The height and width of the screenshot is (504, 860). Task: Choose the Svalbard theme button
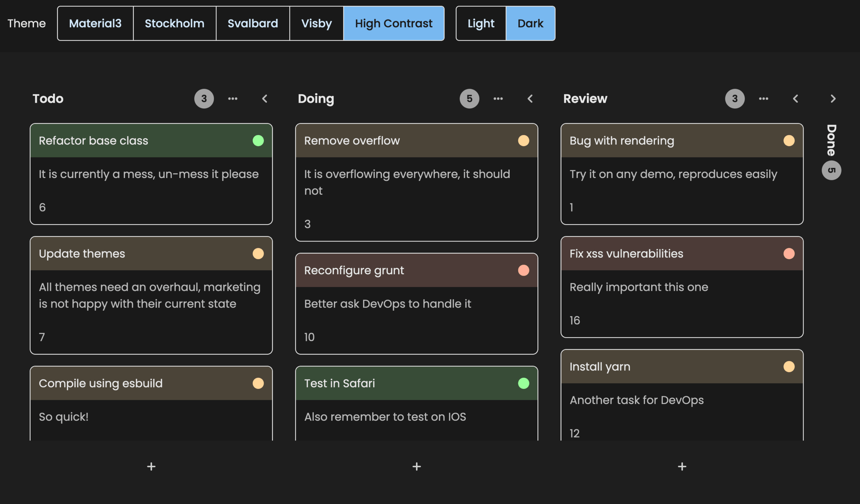pos(253,23)
